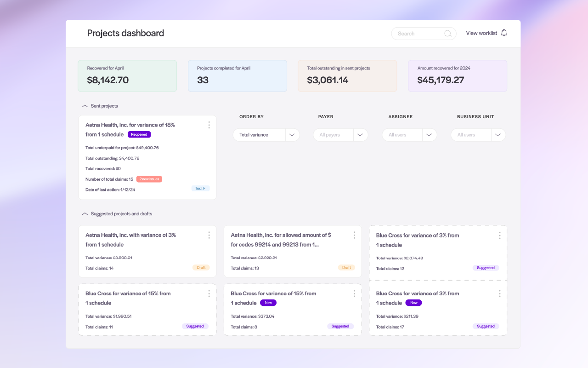Click the search magnifier icon
The image size is (588, 368).
(x=448, y=34)
